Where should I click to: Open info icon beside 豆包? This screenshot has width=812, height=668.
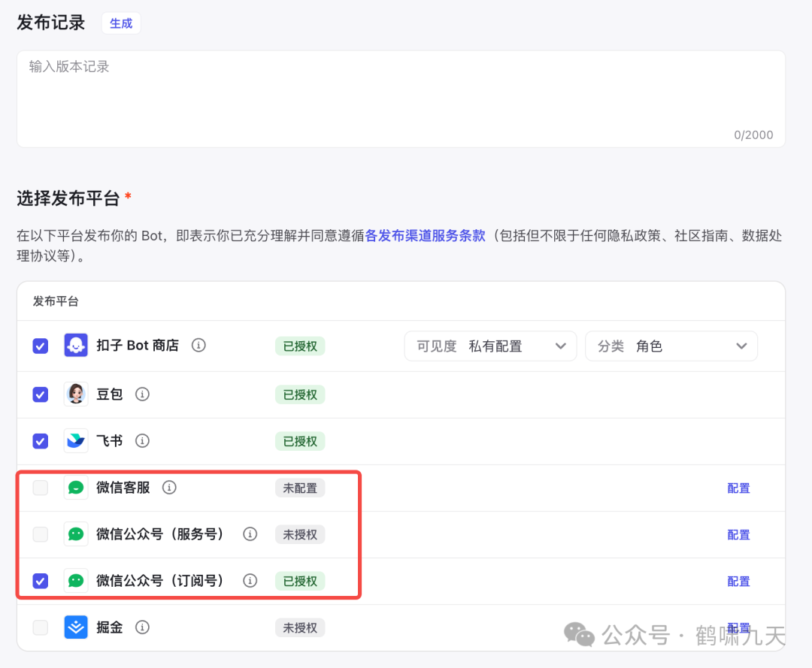pyautogui.click(x=142, y=394)
